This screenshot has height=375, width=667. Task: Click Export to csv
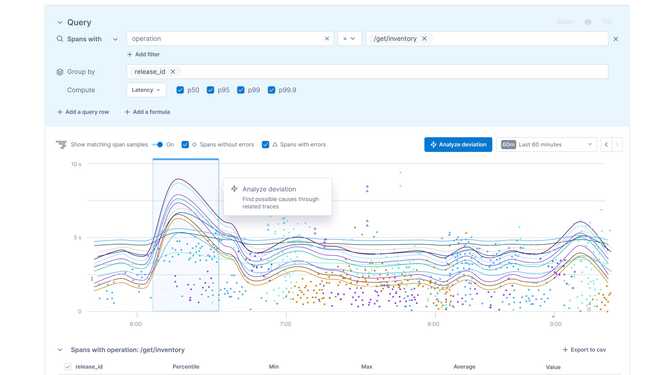click(584, 349)
